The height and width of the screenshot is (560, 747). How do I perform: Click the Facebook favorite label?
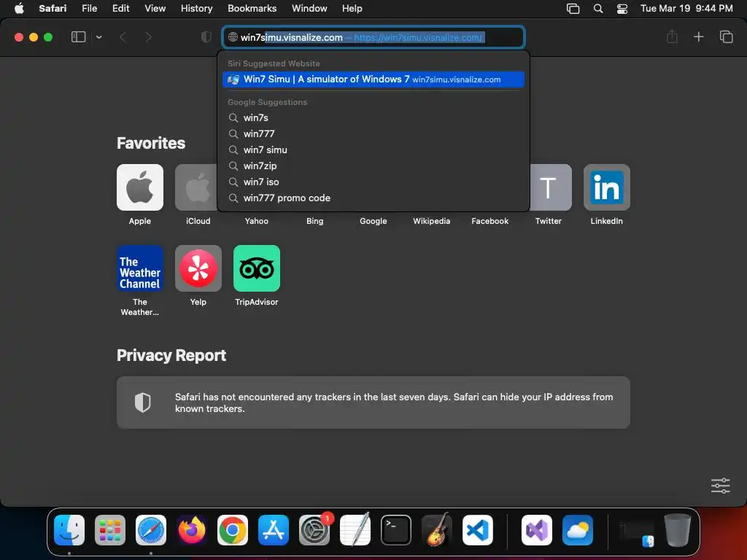click(489, 221)
